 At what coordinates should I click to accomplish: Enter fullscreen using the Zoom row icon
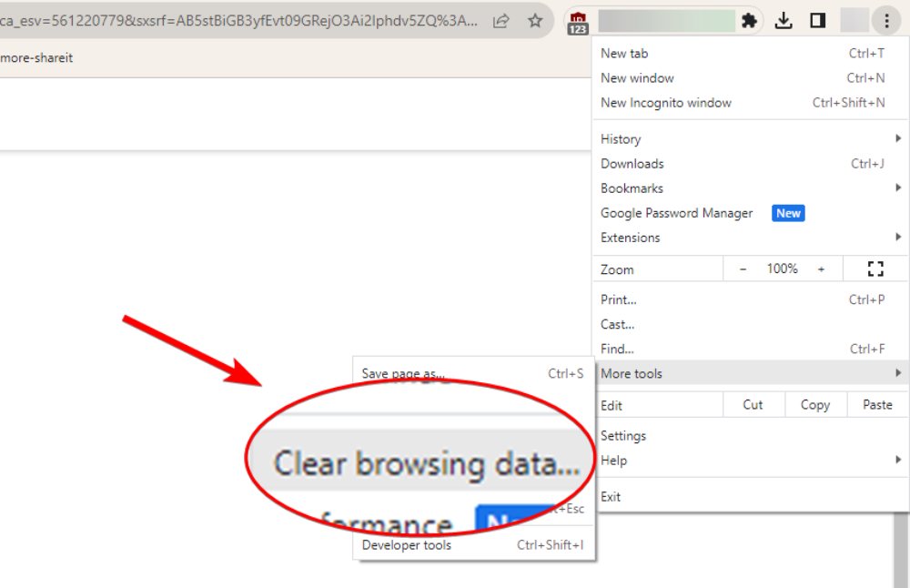[x=875, y=269]
